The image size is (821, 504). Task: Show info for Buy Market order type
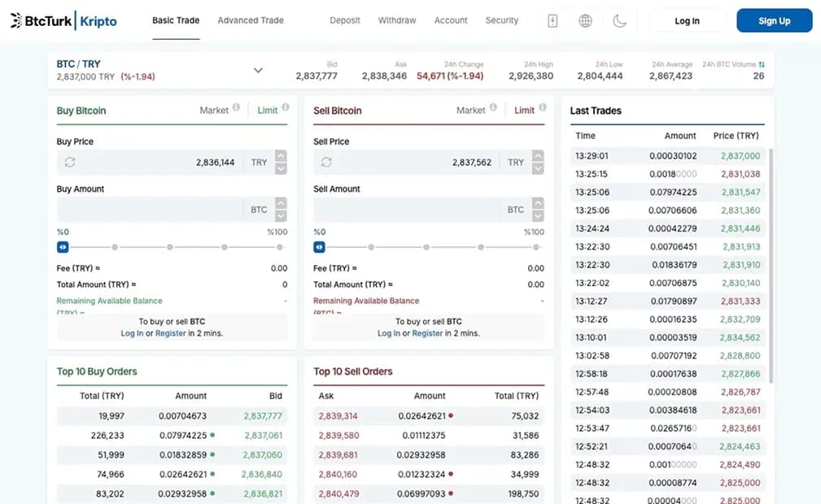tap(236, 107)
